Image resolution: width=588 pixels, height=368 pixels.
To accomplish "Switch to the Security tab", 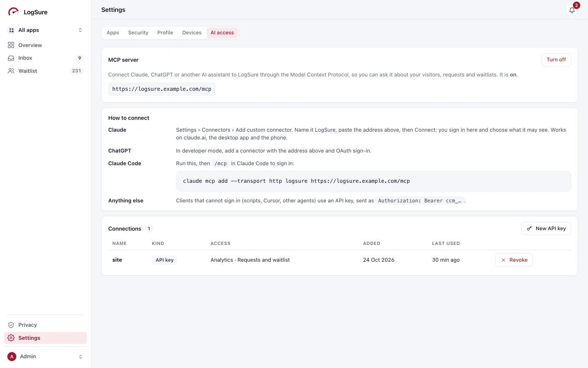I will (138, 33).
